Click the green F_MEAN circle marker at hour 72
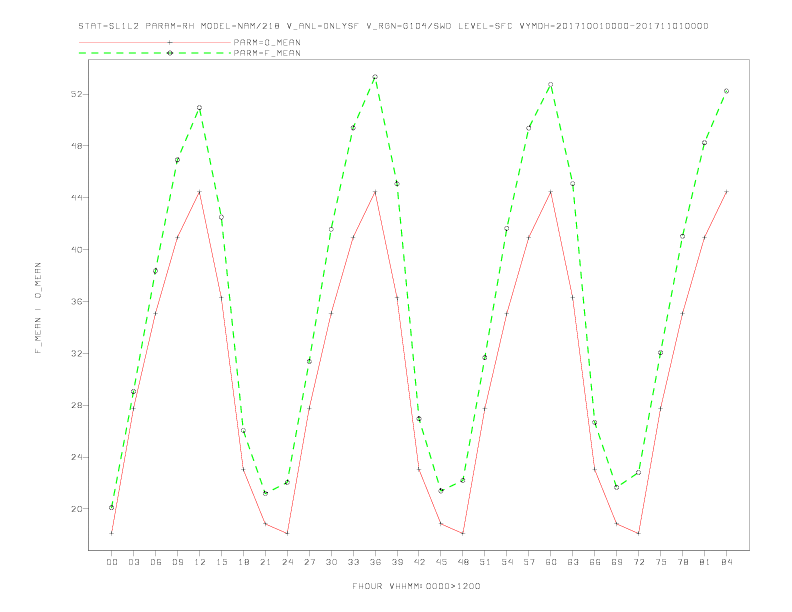The width and height of the screenshot is (792, 612). (639, 473)
